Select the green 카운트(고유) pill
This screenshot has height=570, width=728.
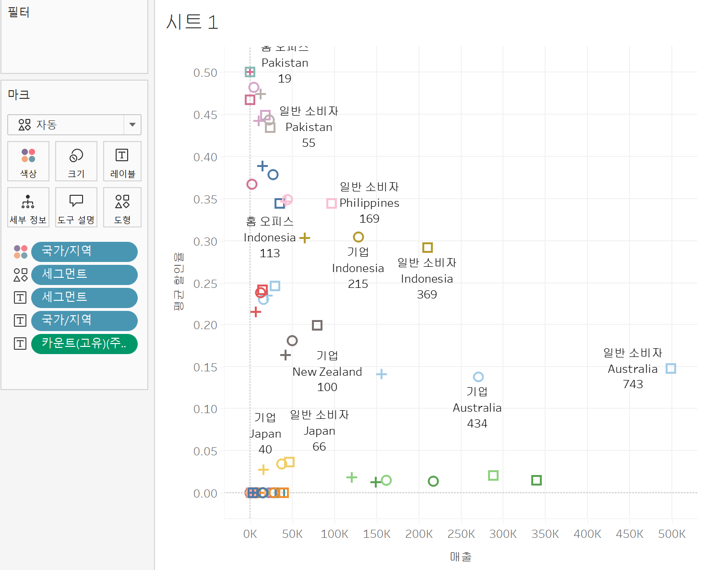click(84, 344)
